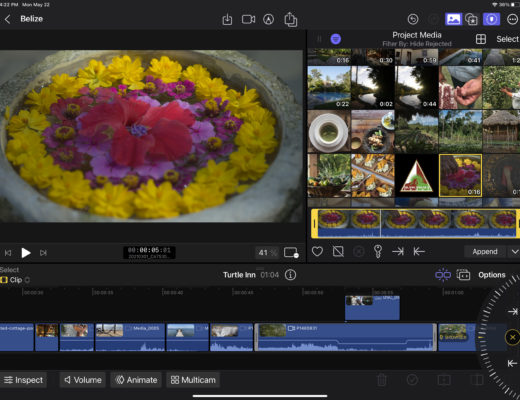Switch browser to grid view icon
Screen dimensions: 520x400
coord(481,39)
